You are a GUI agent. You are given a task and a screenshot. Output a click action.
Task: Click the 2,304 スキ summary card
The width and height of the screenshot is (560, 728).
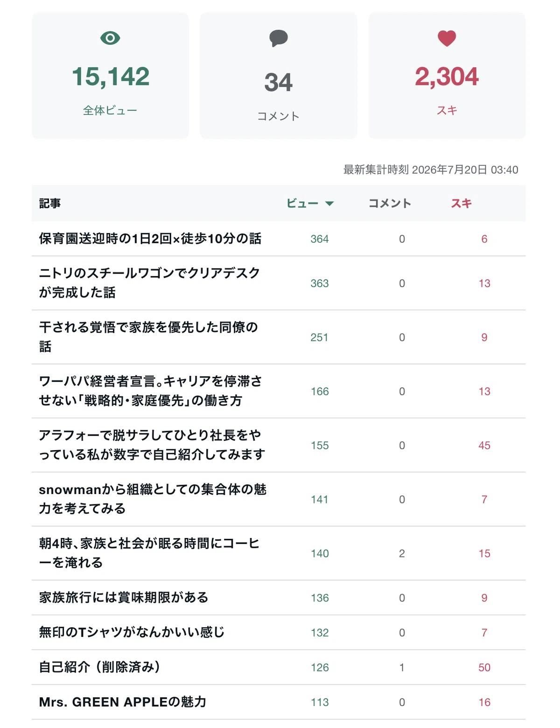(x=447, y=76)
